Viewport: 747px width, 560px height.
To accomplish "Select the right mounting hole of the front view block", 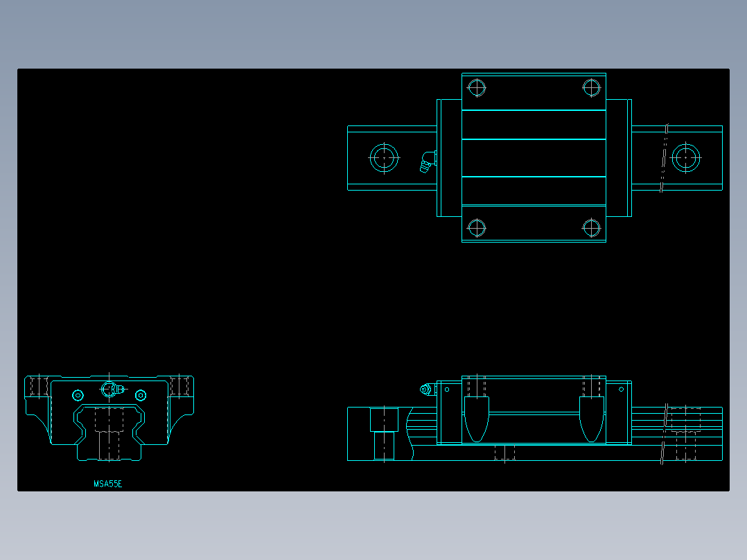I will pyautogui.click(x=141, y=395).
